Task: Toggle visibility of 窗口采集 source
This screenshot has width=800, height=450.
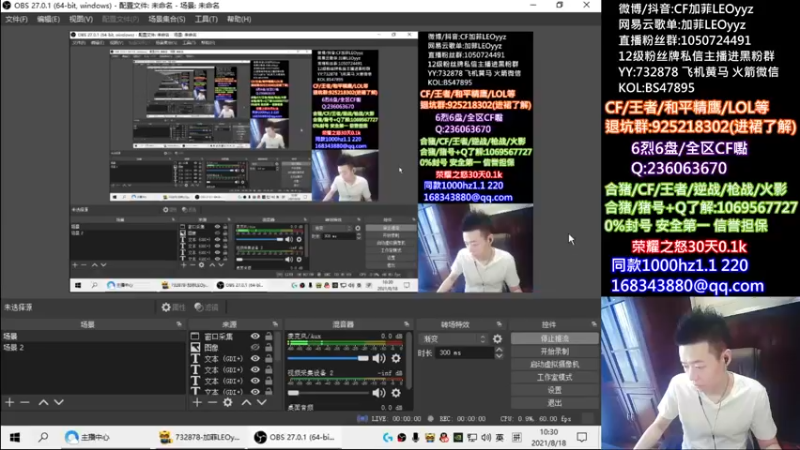Action: point(255,336)
